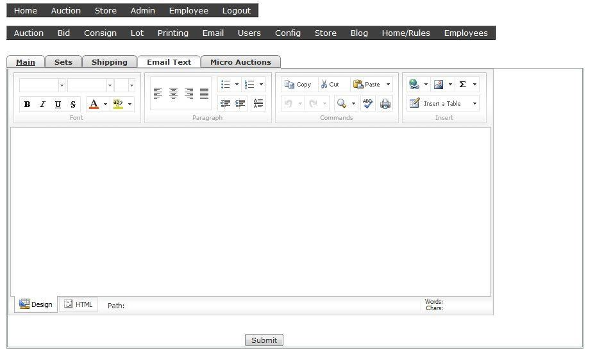
Task: Expand the find options arrow
Action: (353, 103)
